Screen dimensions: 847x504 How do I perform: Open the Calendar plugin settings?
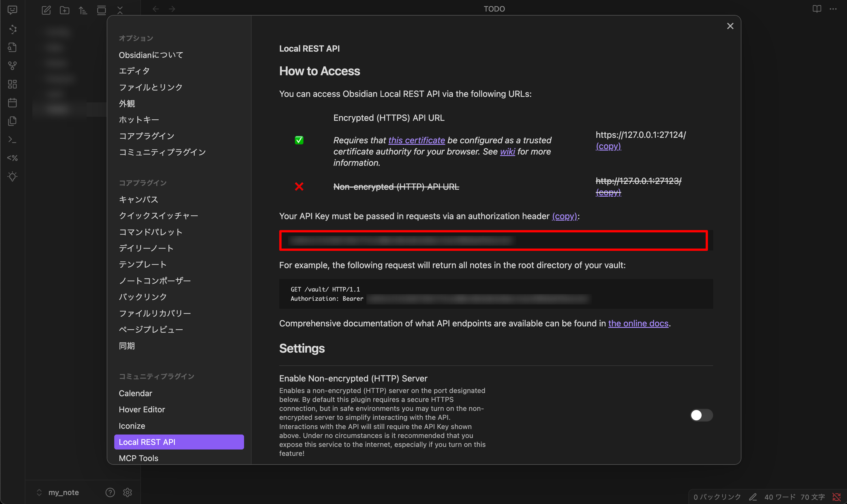coord(135,393)
